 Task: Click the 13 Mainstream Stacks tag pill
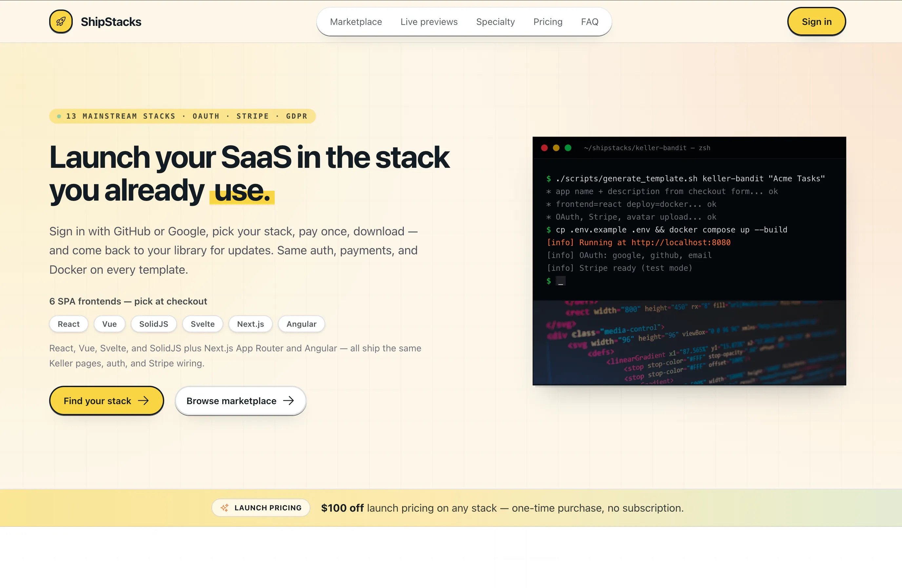[182, 116]
